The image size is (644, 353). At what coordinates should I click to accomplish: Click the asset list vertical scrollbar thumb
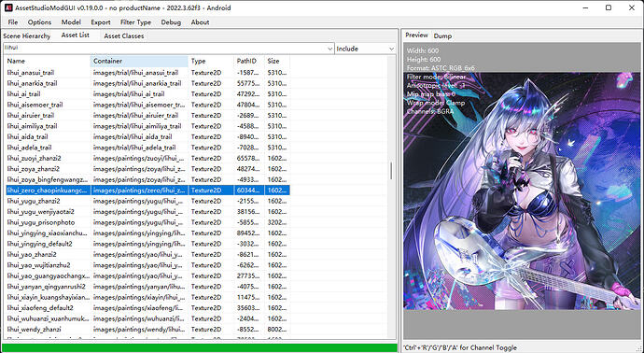391,170
